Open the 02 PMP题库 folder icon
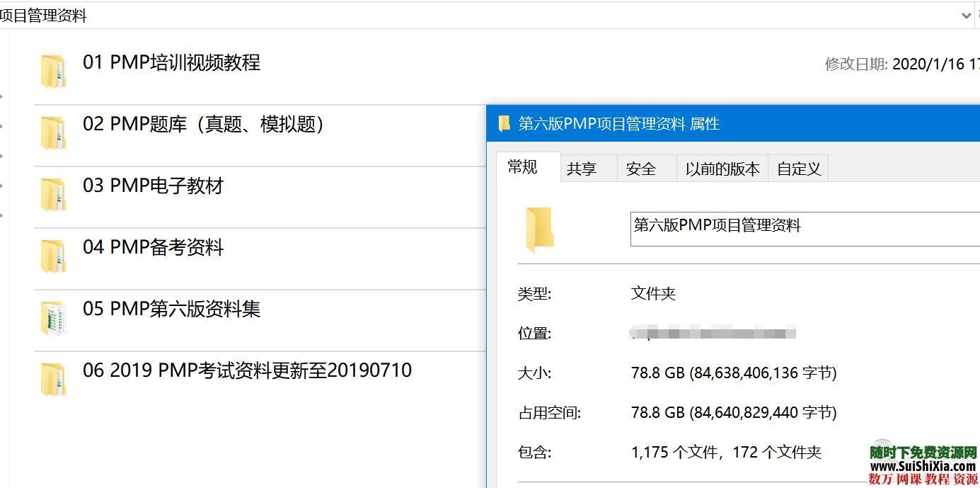The height and width of the screenshot is (488, 980). point(54,132)
